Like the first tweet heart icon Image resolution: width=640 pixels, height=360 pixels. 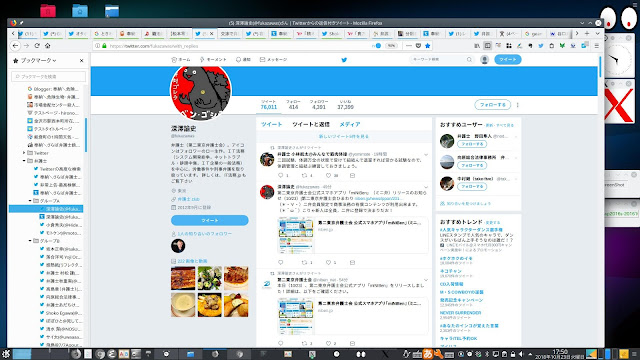pos(328,176)
